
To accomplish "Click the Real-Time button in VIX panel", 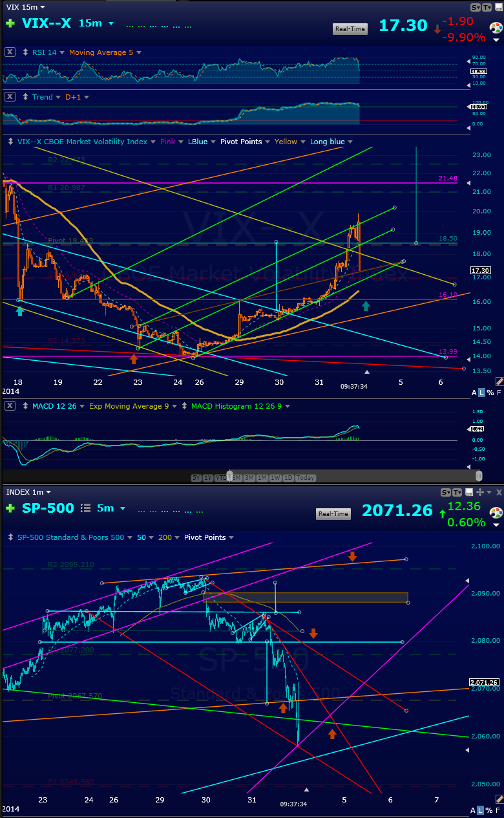I will 350,29.
